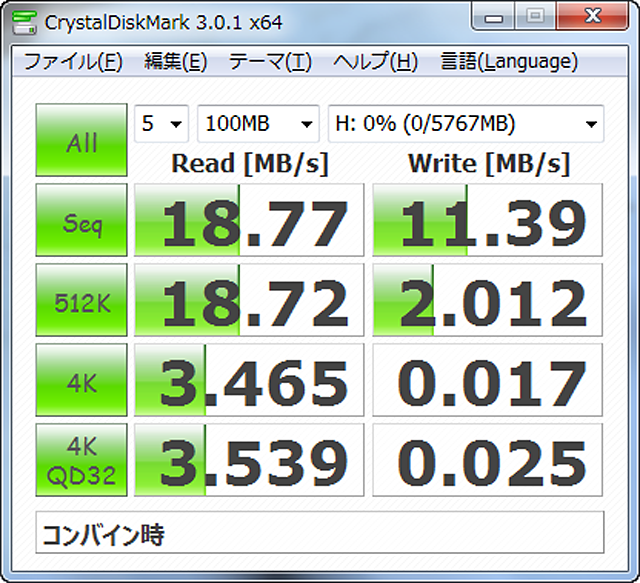Open the ヘルプ(H) menu
Viewport: 640px width, 583px height.
(x=375, y=62)
